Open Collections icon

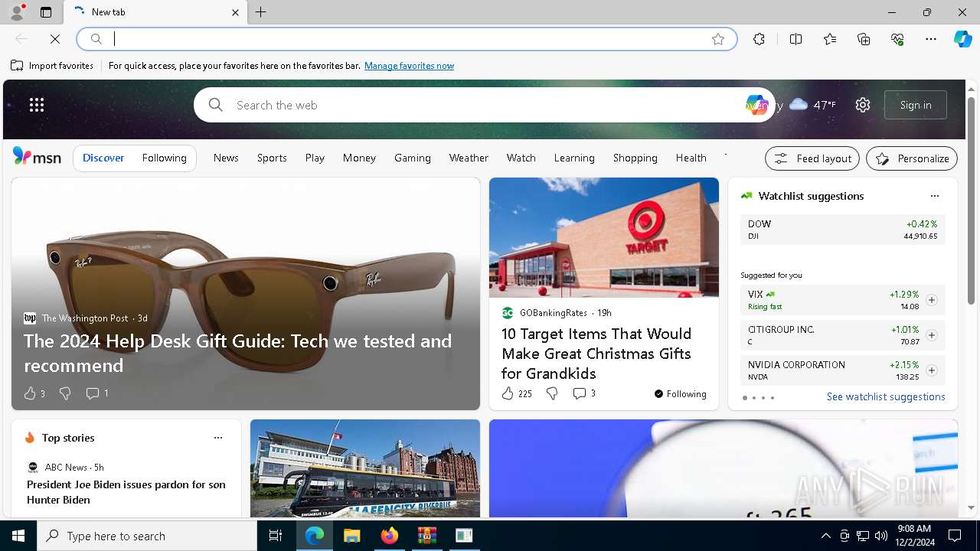pos(864,39)
